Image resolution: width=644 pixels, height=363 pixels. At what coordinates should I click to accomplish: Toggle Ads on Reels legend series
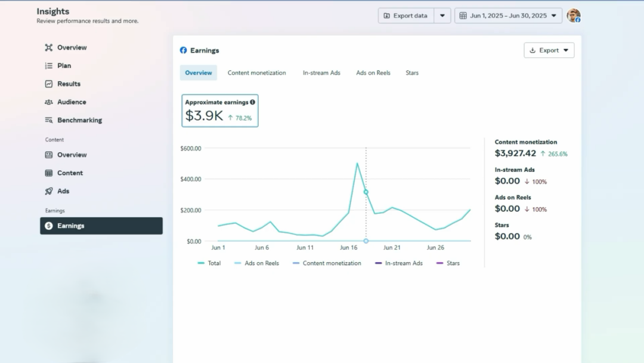(x=256, y=263)
